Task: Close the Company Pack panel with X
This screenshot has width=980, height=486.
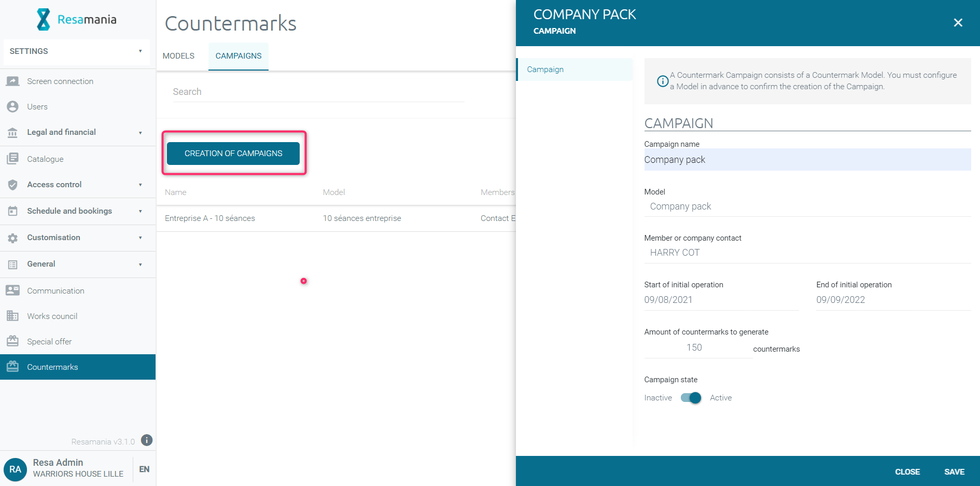Action: [958, 23]
